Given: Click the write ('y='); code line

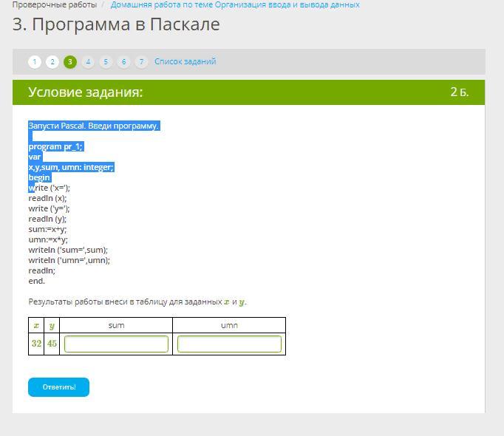Looking at the screenshot, I should click(50, 208).
